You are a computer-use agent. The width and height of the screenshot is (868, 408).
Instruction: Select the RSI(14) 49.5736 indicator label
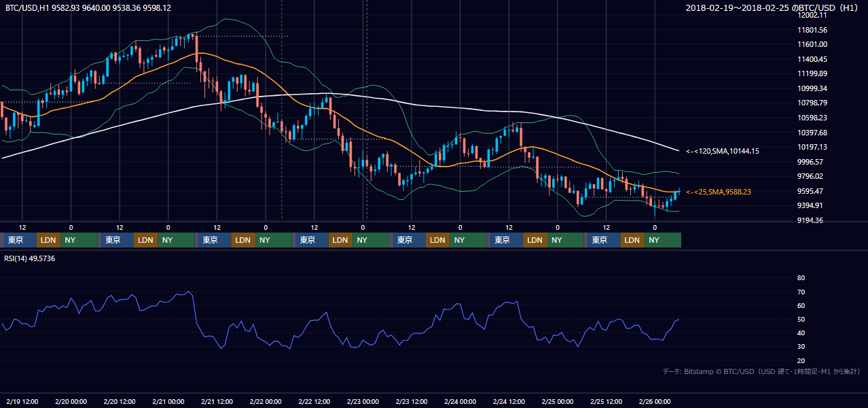point(30,258)
